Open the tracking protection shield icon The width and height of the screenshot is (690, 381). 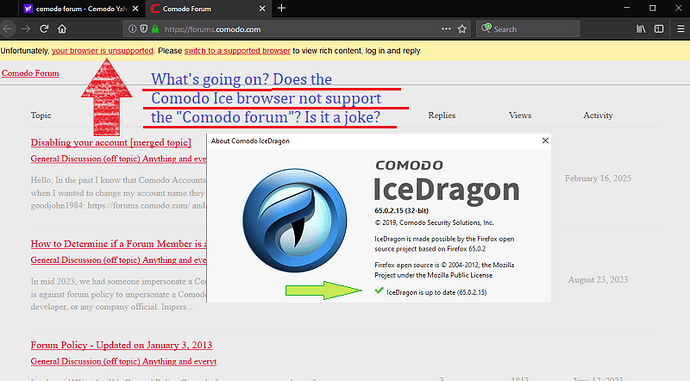(143, 29)
